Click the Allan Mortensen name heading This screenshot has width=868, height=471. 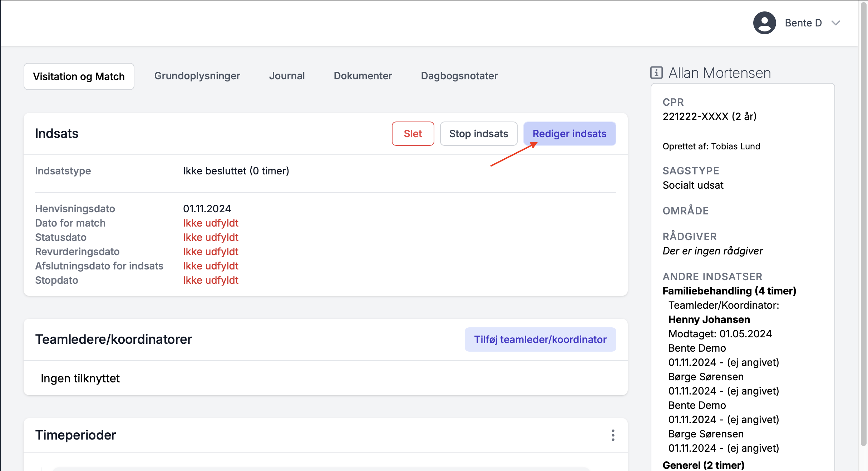720,73
